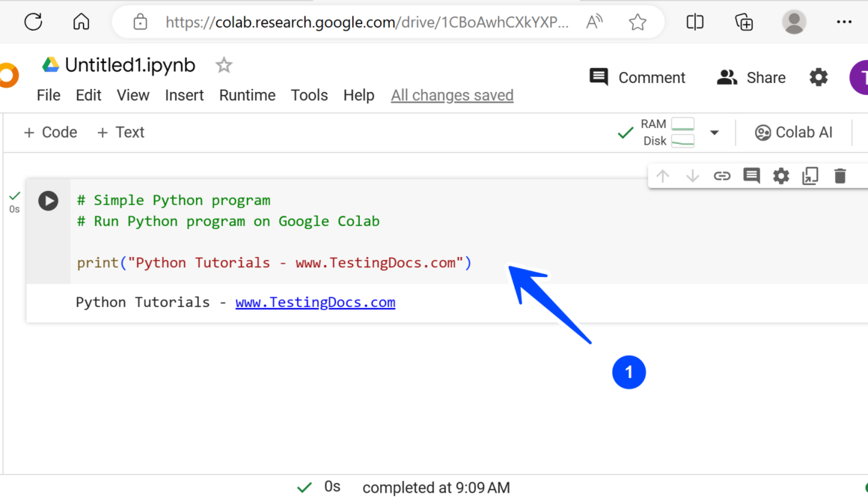The image size is (868, 498).
Task: Click the Share button
Action: [751, 77]
